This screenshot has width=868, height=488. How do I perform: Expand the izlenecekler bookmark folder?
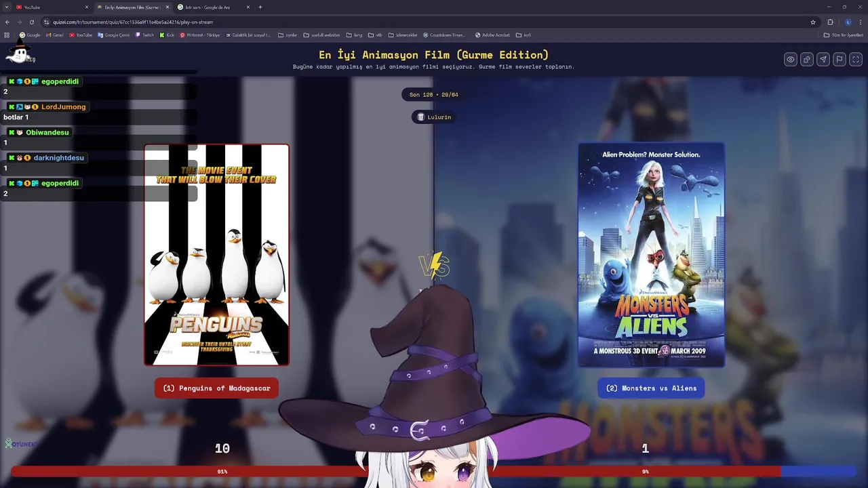tap(403, 35)
